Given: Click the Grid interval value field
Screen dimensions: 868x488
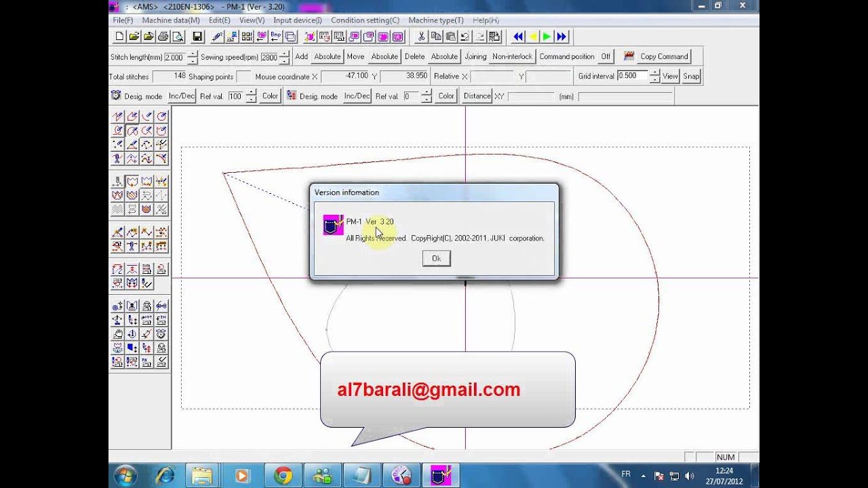Looking at the screenshot, I should [x=632, y=76].
